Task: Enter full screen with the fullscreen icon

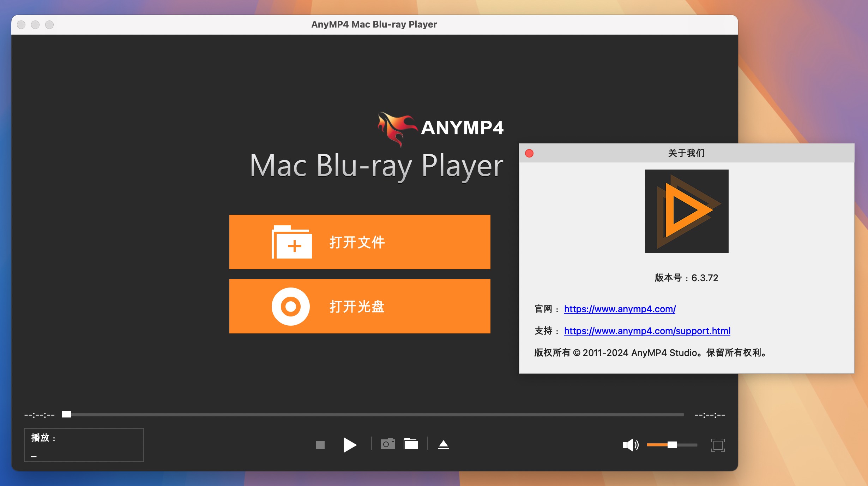Action: [x=718, y=445]
